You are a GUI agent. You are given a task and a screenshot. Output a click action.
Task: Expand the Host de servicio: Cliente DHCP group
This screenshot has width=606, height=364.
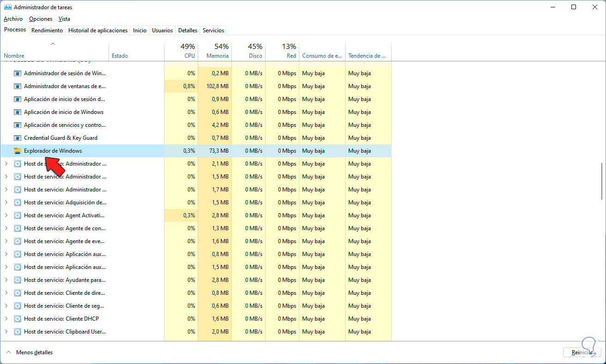point(6,319)
